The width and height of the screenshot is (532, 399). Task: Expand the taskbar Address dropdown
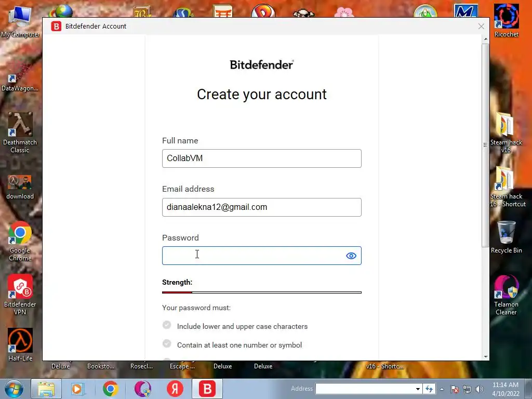click(x=418, y=389)
